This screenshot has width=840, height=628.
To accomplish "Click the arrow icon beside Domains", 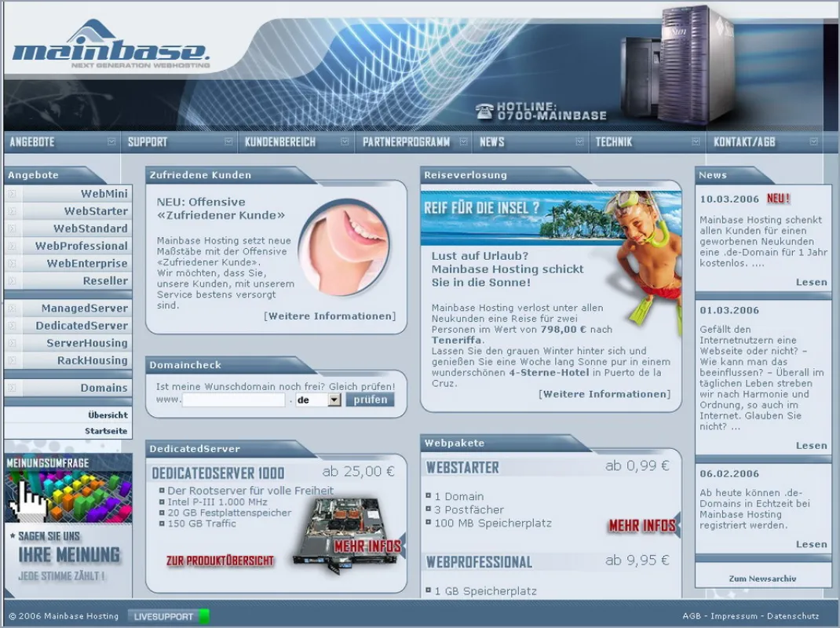I will click(12, 388).
